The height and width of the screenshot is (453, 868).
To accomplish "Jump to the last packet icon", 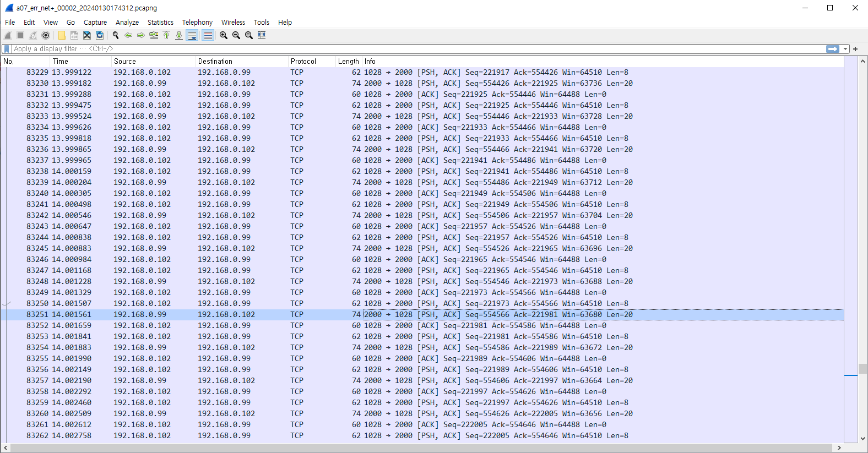I will pyautogui.click(x=179, y=35).
